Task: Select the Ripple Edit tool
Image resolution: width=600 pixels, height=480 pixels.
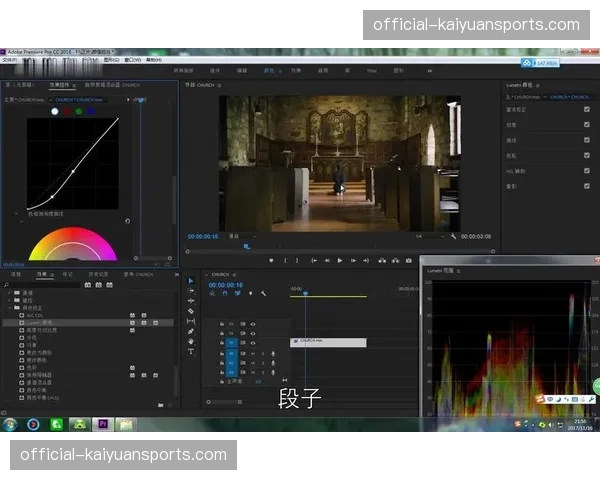Action: tap(191, 301)
